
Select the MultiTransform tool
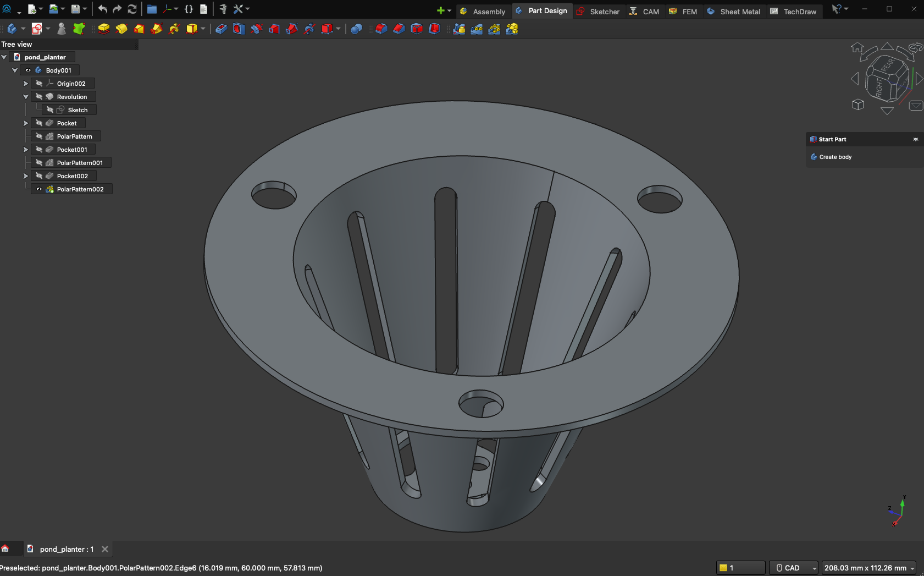pyautogui.click(x=512, y=29)
